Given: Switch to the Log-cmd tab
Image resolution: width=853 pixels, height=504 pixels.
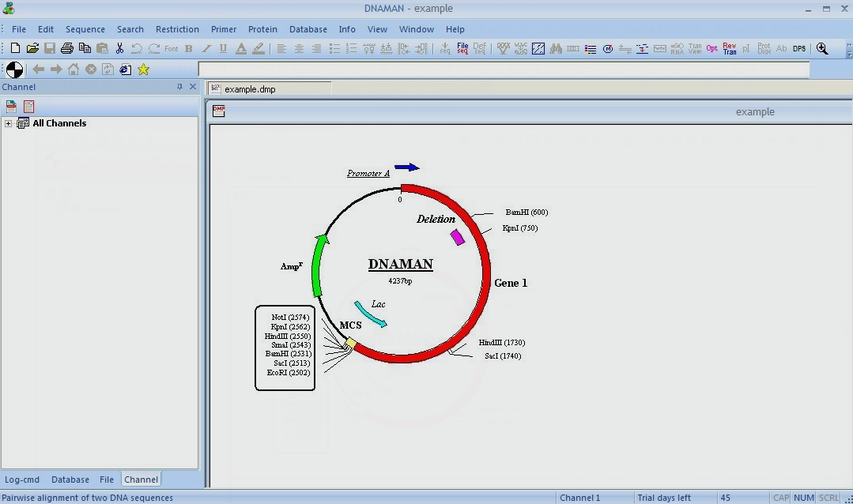Looking at the screenshot, I should coord(22,480).
